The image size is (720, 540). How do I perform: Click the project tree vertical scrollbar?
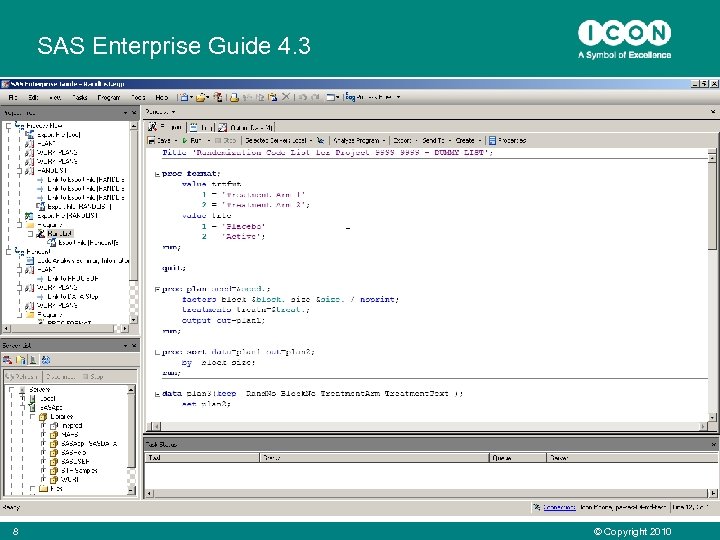click(134, 222)
